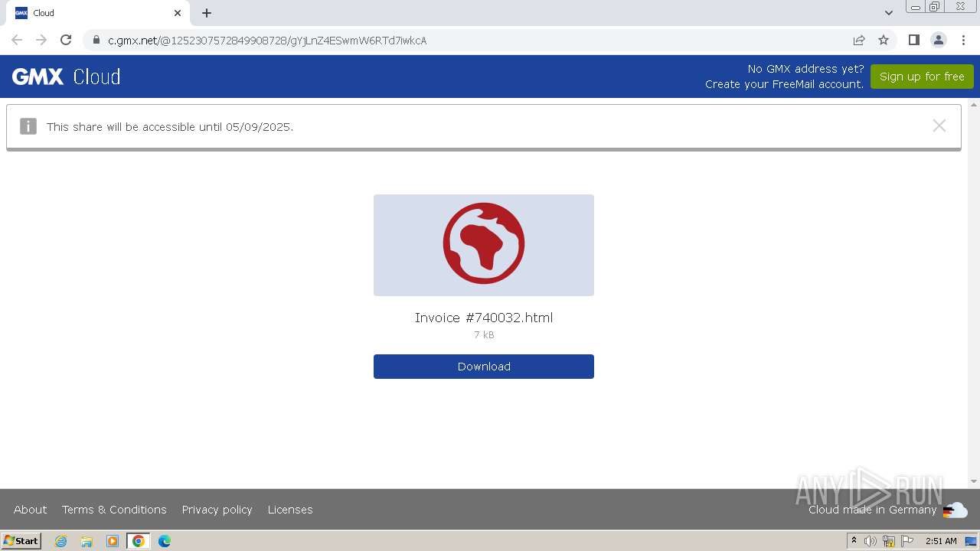
Task: Click the volume speaker tray icon
Action: [871, 541]
